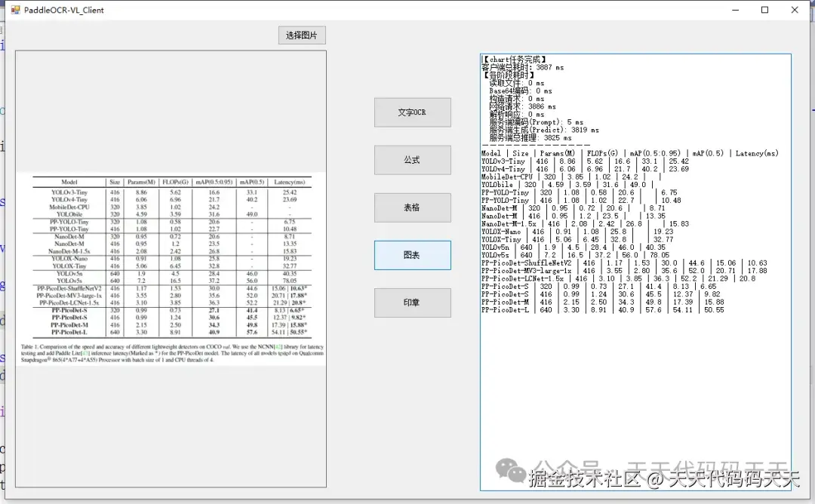The height and width of the screenshot is (504, 815).
Task: Click the PaddleOCR-VL_Client title bar app icon
Action: pyautogui.click(x=15, y=10)
